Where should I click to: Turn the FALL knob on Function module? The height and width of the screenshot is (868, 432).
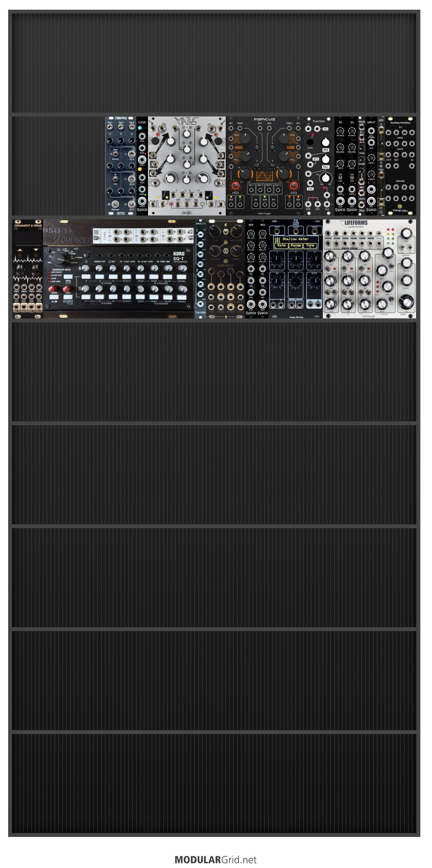(x=326, y=159)
